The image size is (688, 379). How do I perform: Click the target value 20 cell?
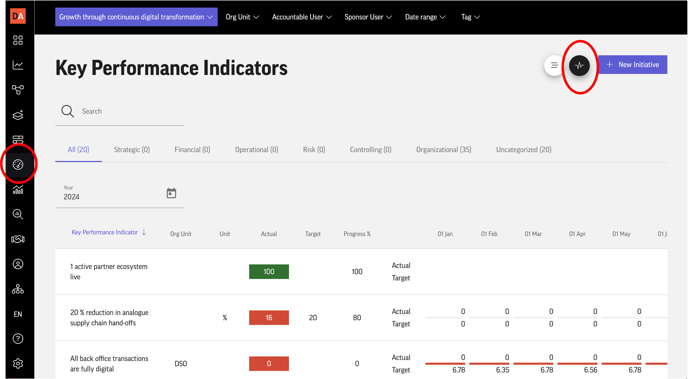click(313, 318)
